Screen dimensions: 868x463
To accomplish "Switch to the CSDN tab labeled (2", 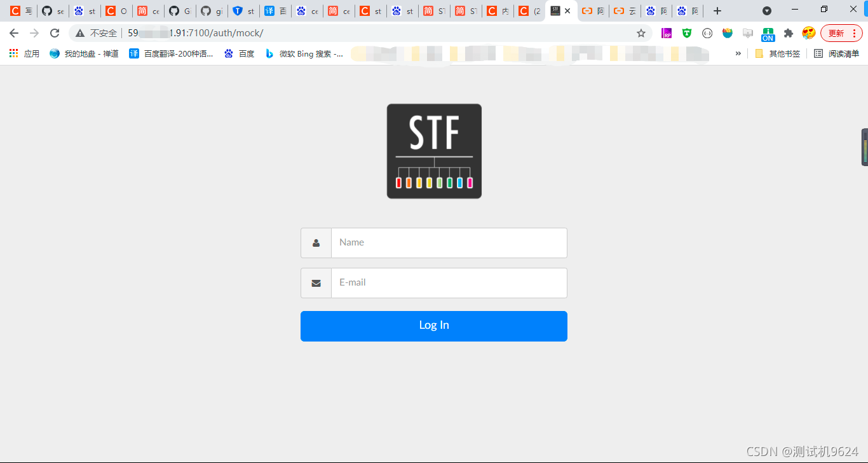I will [x=529, y=11].
